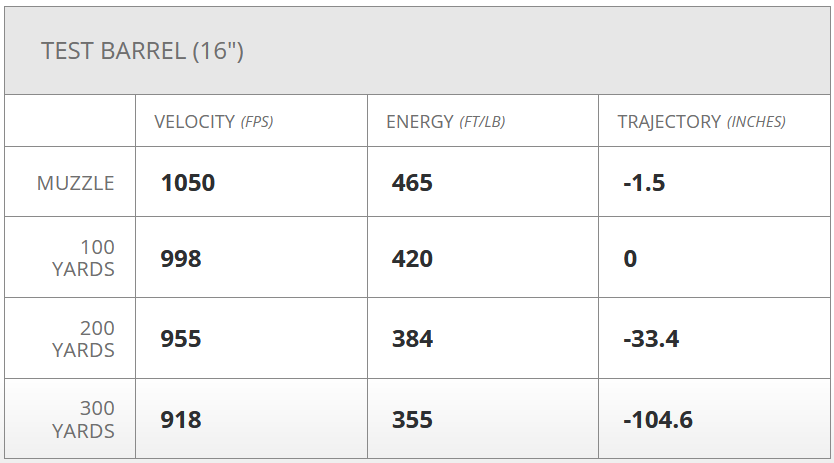Click the energy value 420
The height and width of the screenshot is (463, 834).
412,259
